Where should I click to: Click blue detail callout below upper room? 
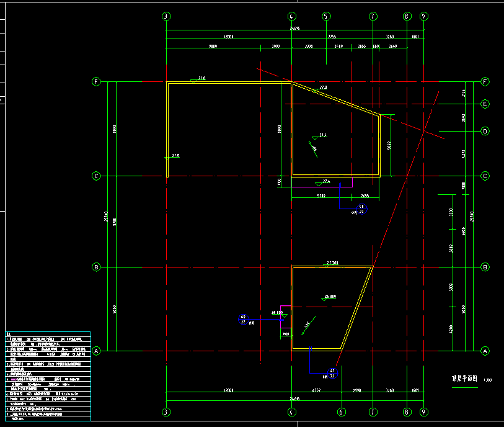tap(362, 209)
